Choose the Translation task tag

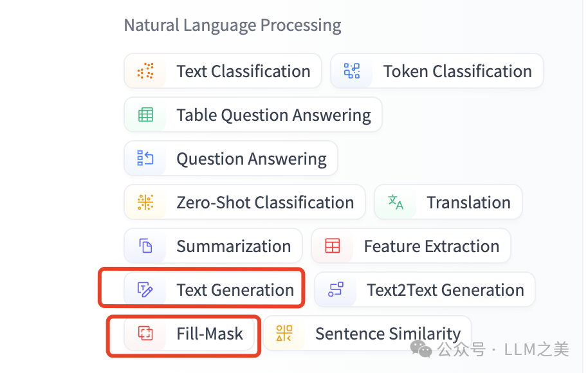[468, 203]
